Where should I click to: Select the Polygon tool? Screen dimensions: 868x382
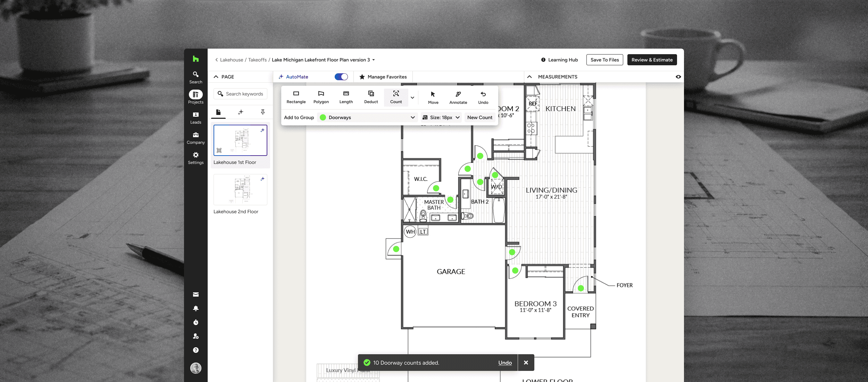pos(321,97)
